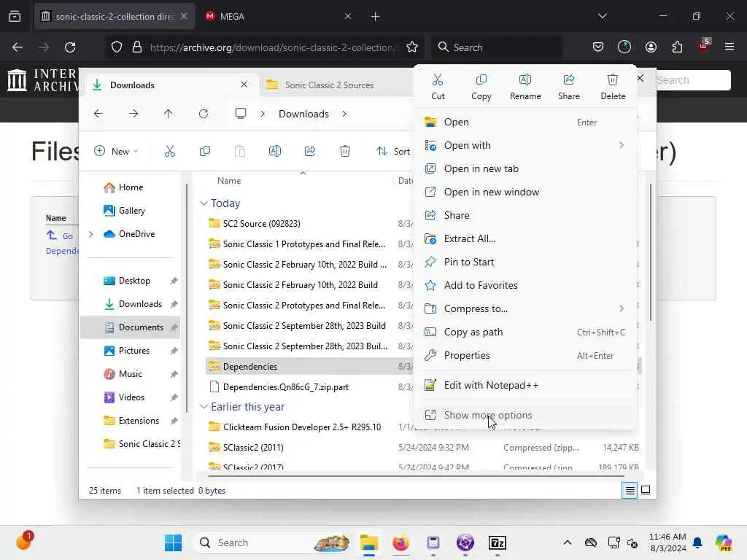Save page to Pocket icon
This screenshot has width=747, height=560.
(598, 47)
